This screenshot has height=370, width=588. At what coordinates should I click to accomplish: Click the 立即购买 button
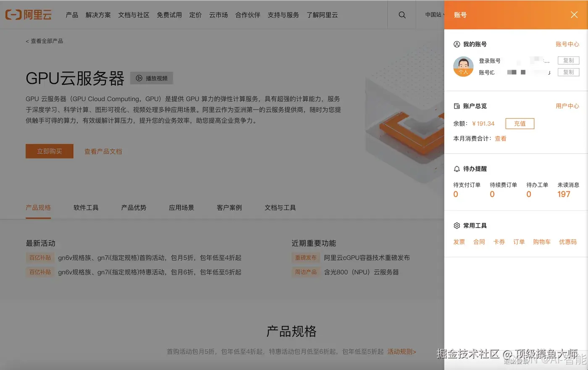49,151
